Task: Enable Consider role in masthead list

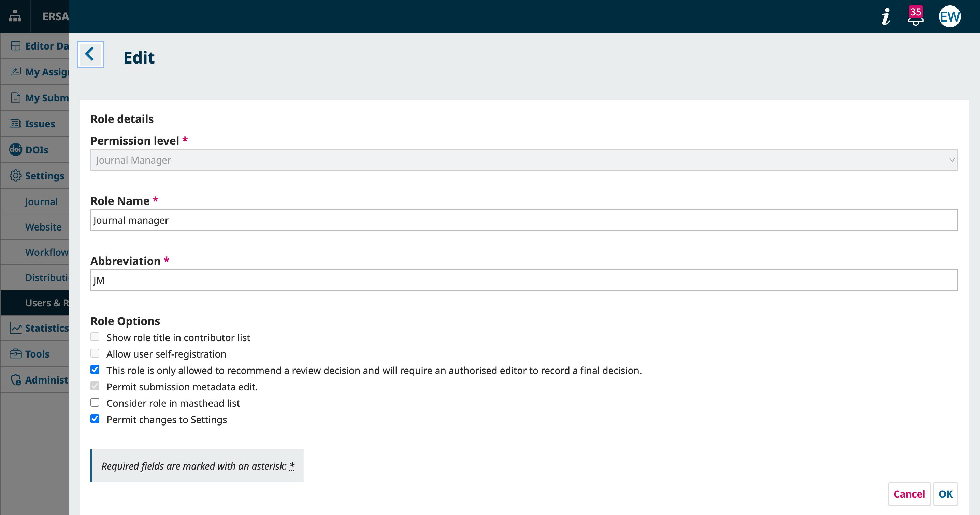Action: 95,402
